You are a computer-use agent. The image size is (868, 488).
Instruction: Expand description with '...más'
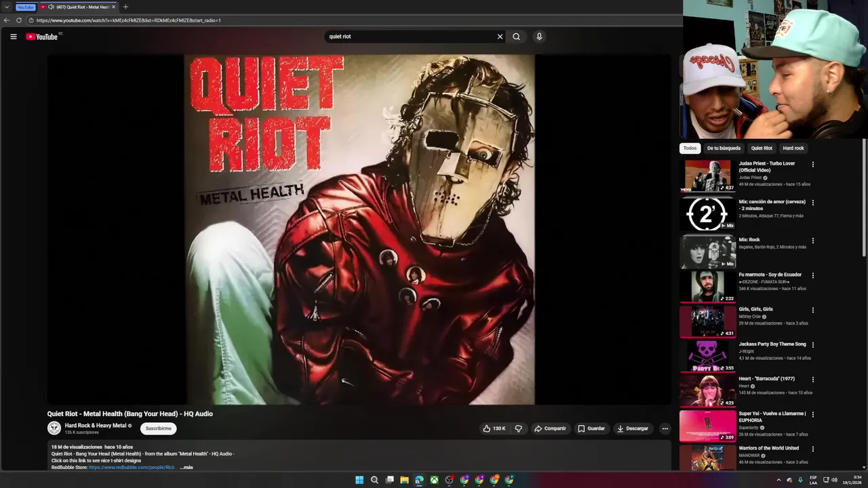coord(186,468)
